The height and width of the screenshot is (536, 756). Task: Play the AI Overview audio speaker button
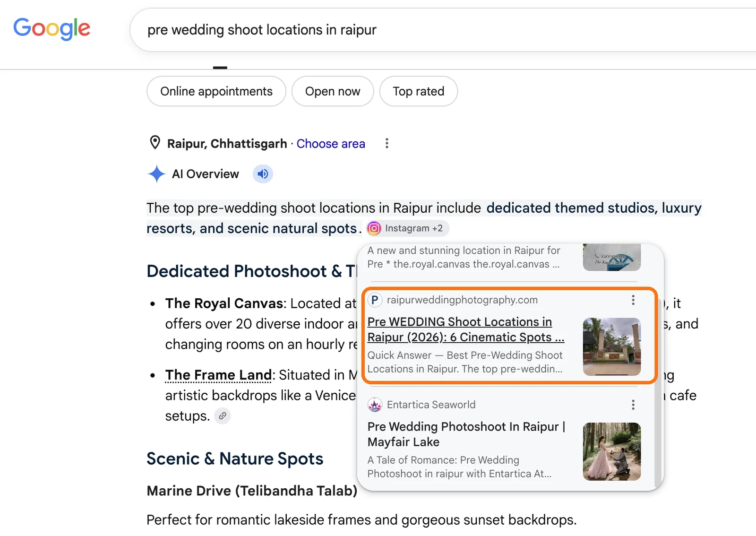263,174
